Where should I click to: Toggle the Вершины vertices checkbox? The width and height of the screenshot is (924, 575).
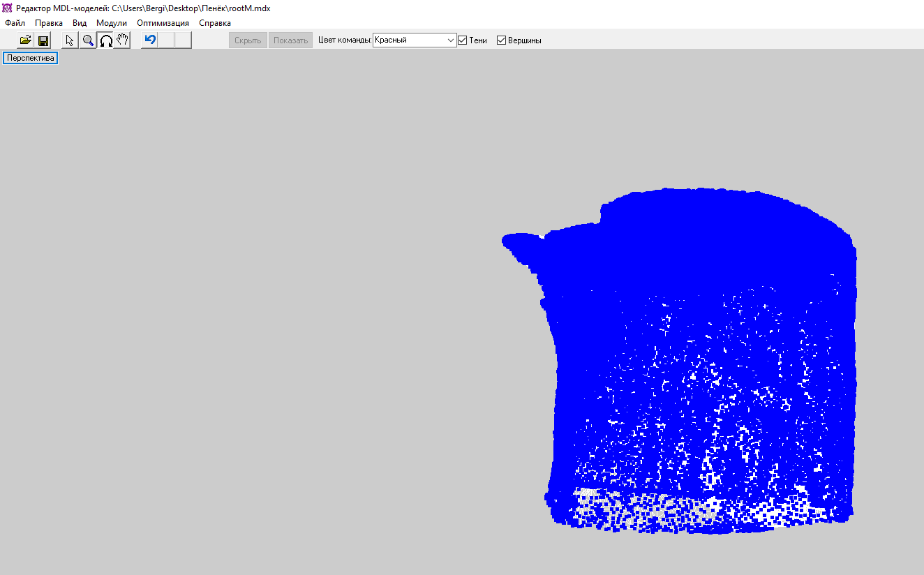pyautogui.click(x=501, y=40)
